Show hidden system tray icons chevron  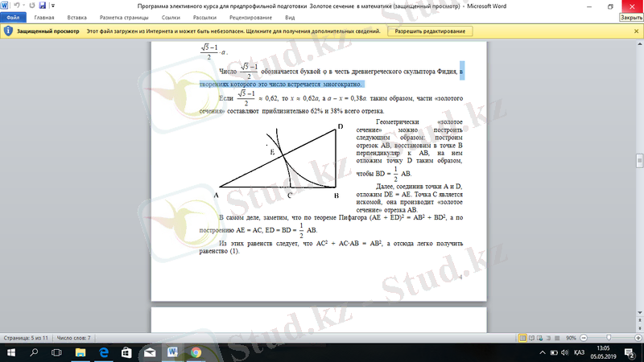coord(543,352)
